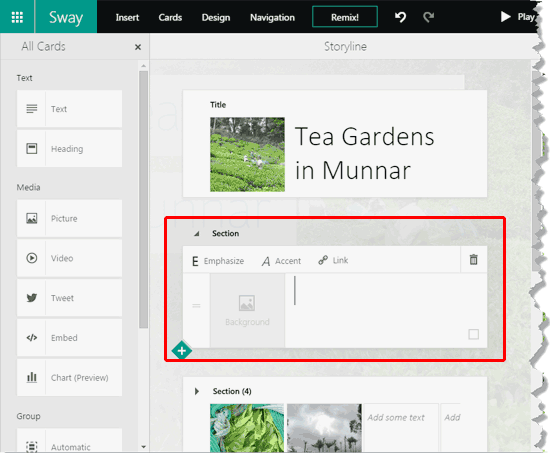Apply Emphasize to section heading

(218, 261)
